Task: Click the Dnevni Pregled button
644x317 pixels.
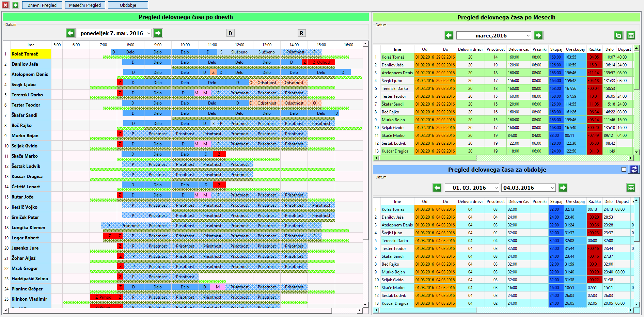Action: click(x=42, y=5)
